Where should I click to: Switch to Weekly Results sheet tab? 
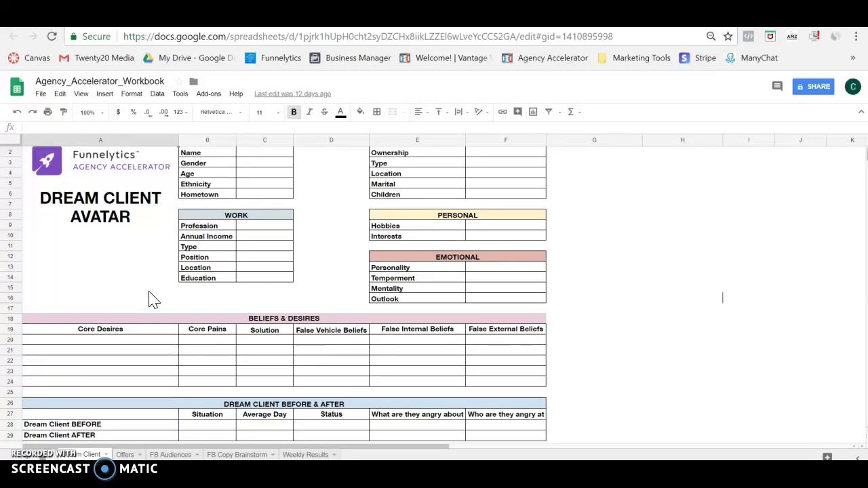pyautogui.click(x=309, y=455)
